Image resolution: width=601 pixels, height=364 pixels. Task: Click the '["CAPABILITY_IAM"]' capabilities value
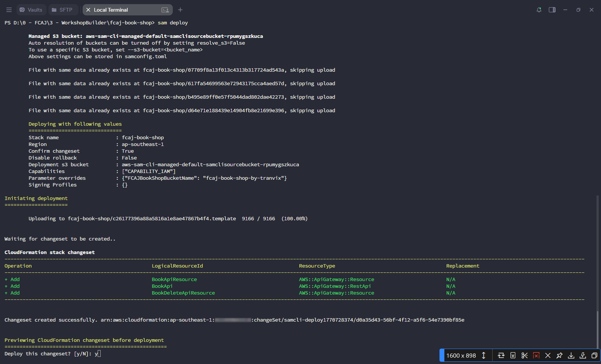point(149,171)
